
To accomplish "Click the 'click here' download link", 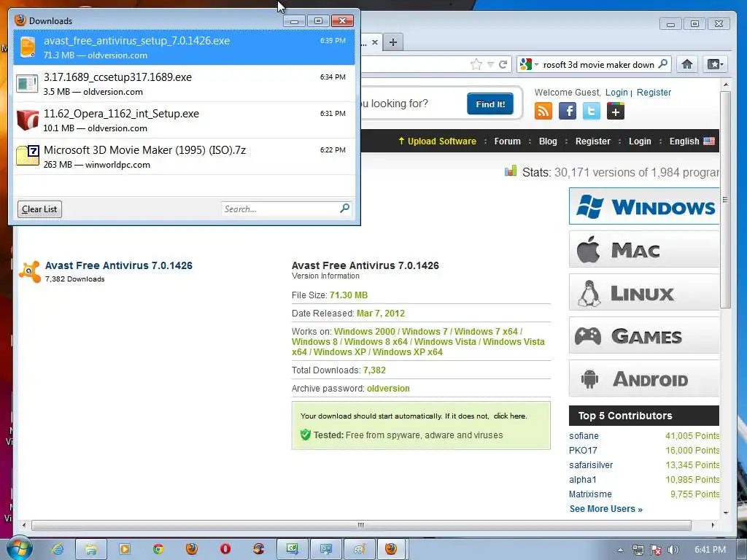I will pyautogui.click(x=509, y=416).
